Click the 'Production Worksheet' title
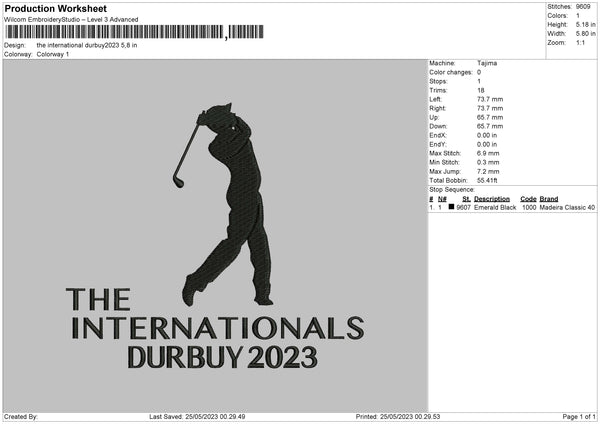600x424 pixels. (x=56, y=8)
